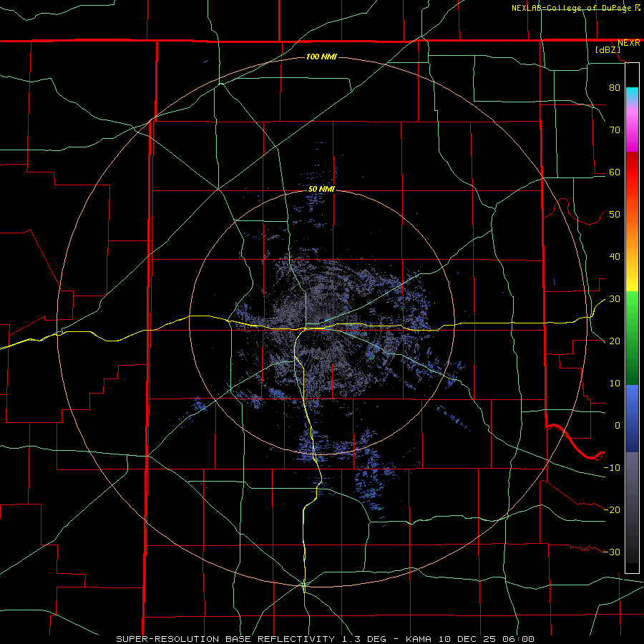
Task: Click the -30 value on dBZ scale
Action: click(x=612, y=552)
